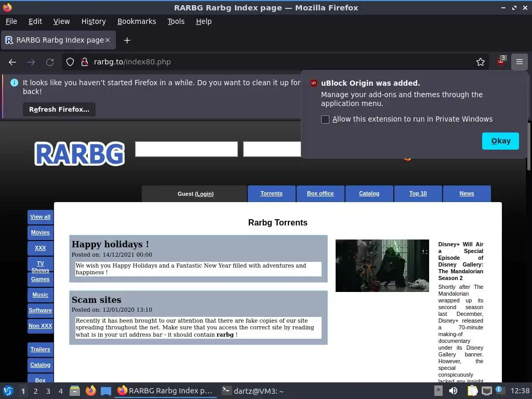This screenshot has height=399, width=532.
Task: Open the tracking protection shield icon
Action: click(x=70, y=62)
